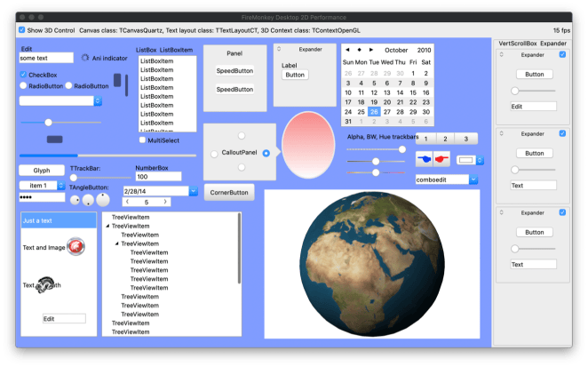Uncheck the second sidebar Expander checkbox
Screen dimensions: 588x367
562,133
